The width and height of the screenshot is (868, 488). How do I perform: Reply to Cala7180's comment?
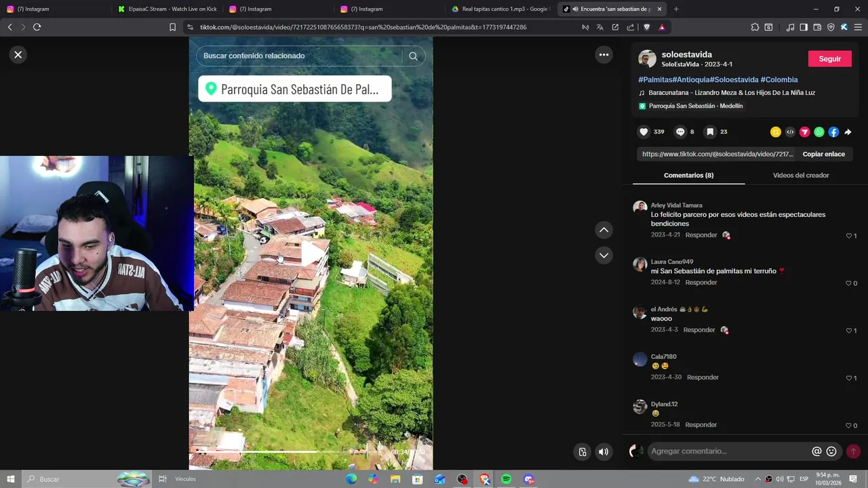tap(703, 378)
